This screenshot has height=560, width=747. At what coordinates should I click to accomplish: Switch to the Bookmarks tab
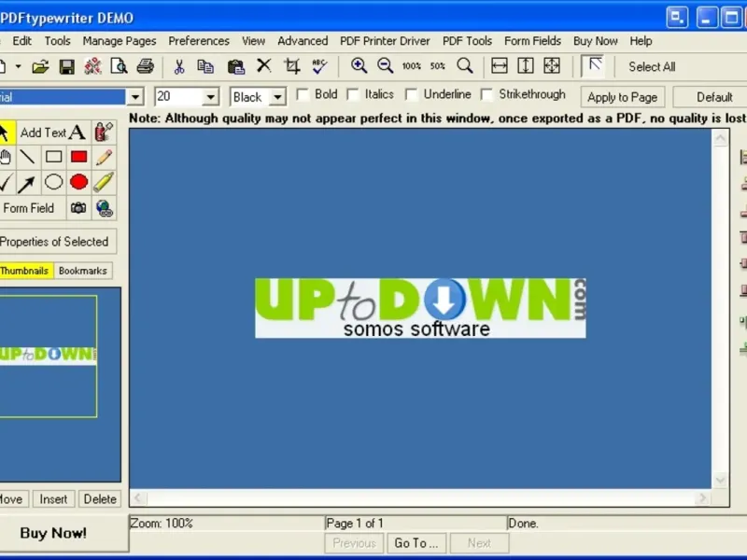point(83,271)
